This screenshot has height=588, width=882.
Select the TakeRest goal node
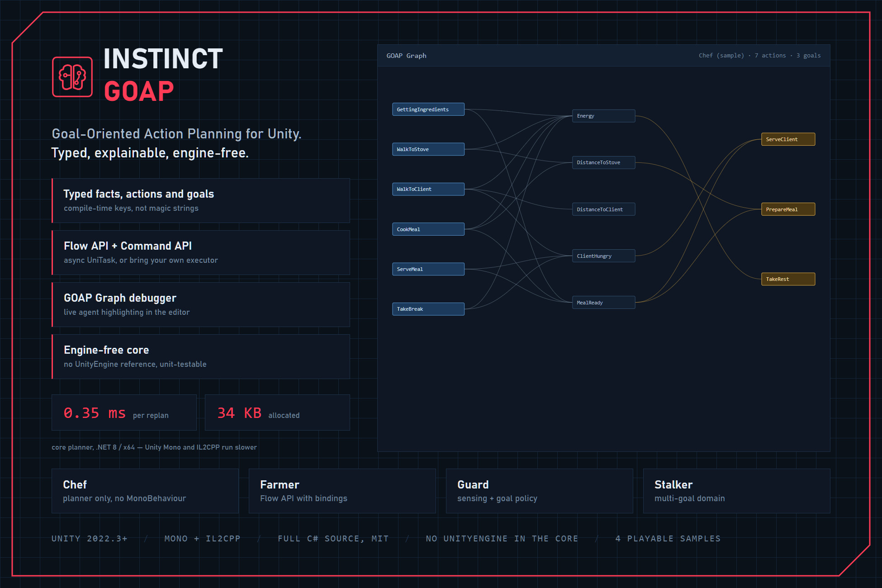coord(788,279)
